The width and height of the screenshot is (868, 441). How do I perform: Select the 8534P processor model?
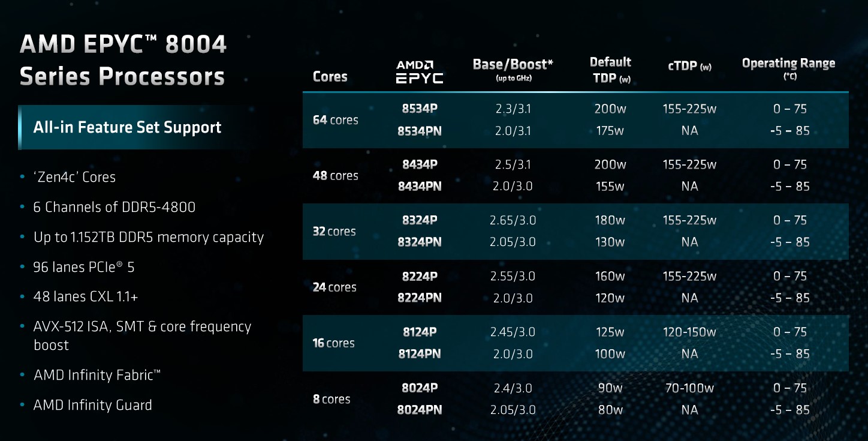point(420,109)
